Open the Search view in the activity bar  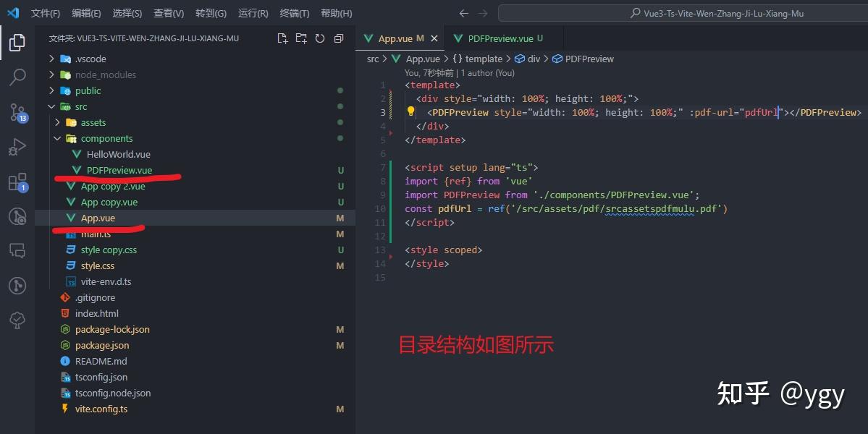[17, 77]
